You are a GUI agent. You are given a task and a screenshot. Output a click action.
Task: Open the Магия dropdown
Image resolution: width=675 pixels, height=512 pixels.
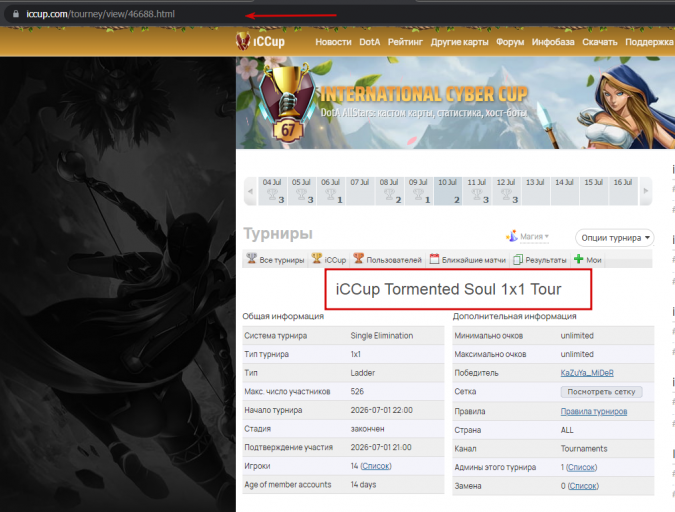[x=534, y=236]
